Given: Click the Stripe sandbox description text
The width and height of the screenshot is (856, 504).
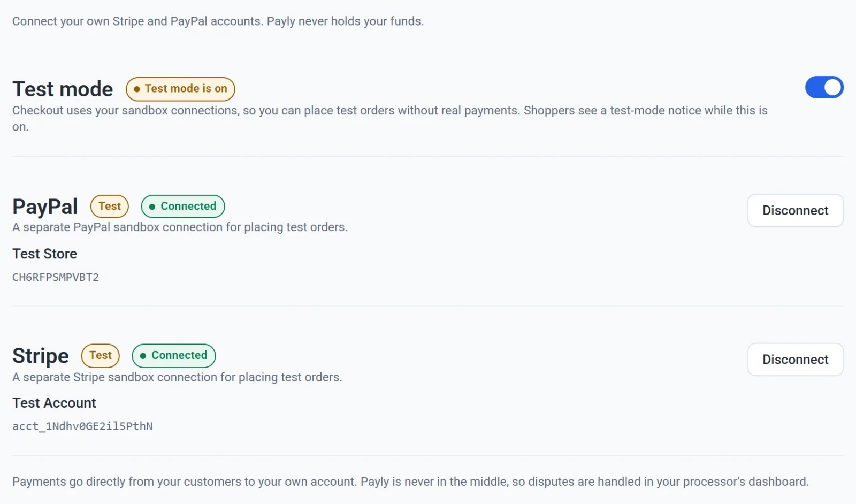Looking at the screenshot, I should pyautogui.click(x=177, y=377).
